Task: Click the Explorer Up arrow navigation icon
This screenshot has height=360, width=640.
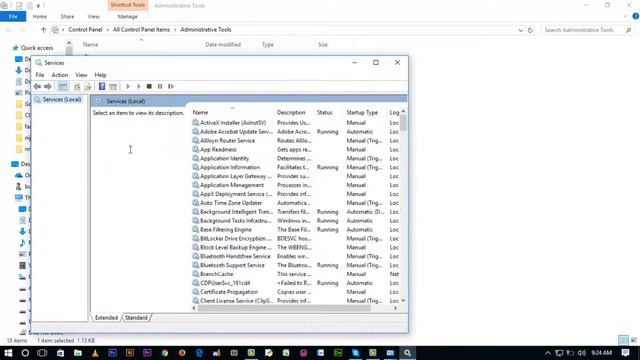Action: click(44, 30)
